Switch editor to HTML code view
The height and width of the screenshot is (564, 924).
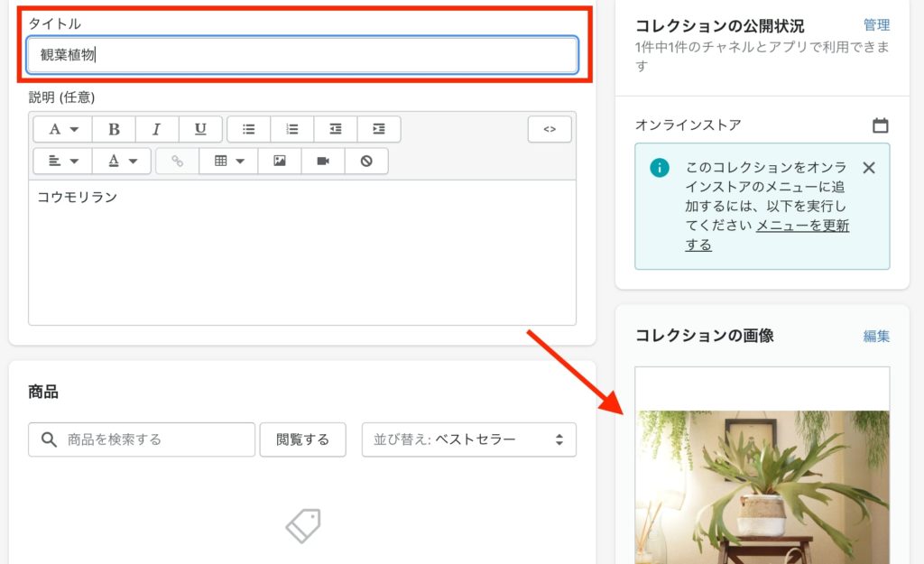click(550, 129)
